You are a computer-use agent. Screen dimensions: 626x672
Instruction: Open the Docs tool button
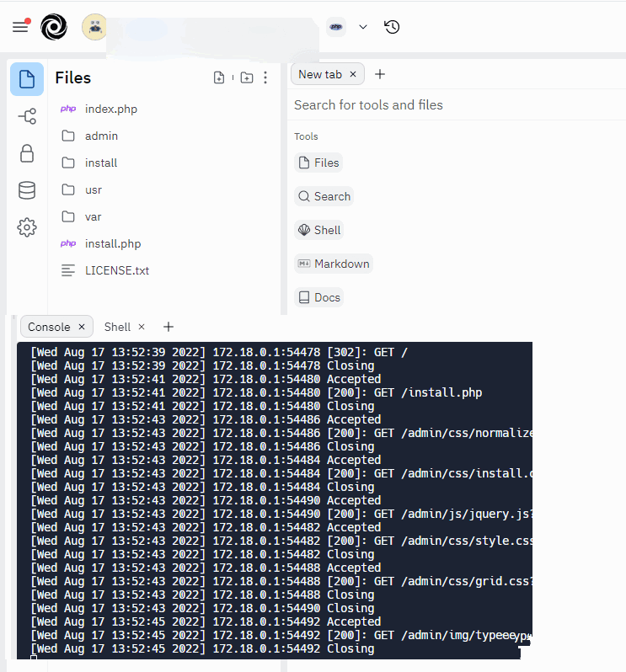click(x=319, y=297)
